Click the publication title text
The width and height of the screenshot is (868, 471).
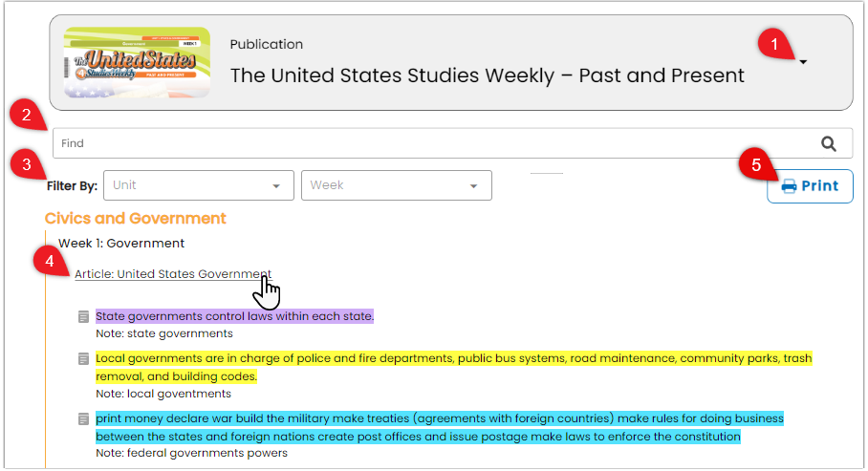pos(488,75)
